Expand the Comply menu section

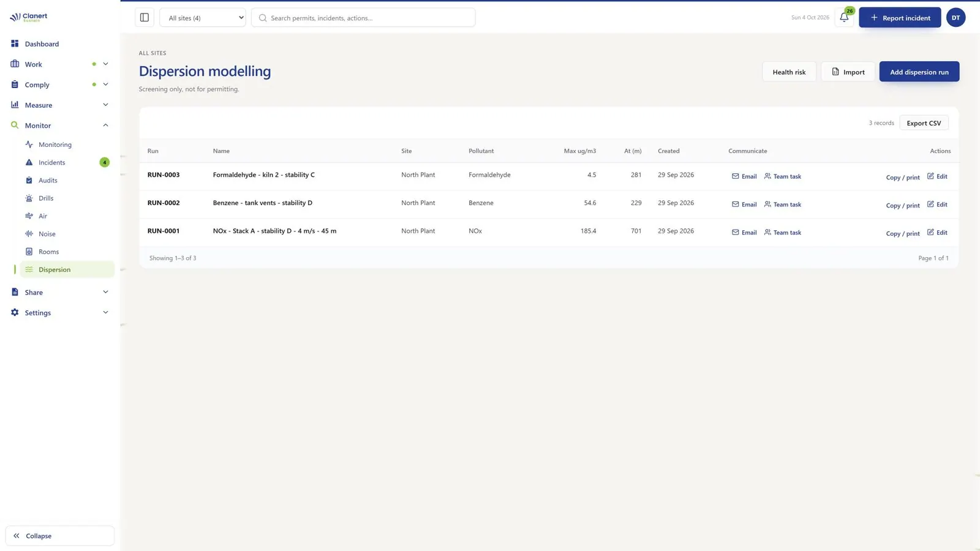tap(60, 84)
